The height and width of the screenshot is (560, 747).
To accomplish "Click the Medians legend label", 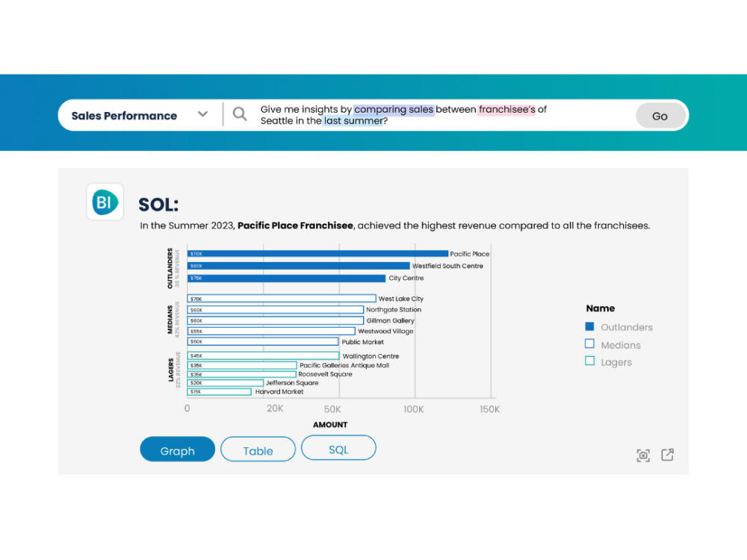I will coord(620,345).
